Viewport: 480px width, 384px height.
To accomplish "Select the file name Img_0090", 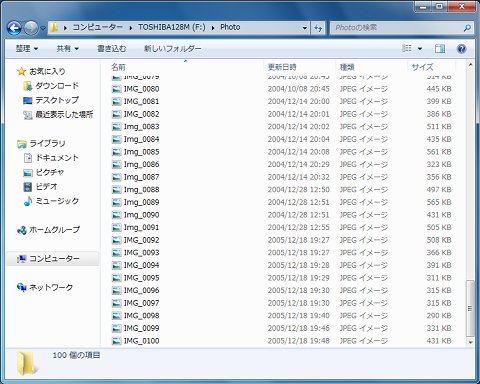I will coord(142,215).
